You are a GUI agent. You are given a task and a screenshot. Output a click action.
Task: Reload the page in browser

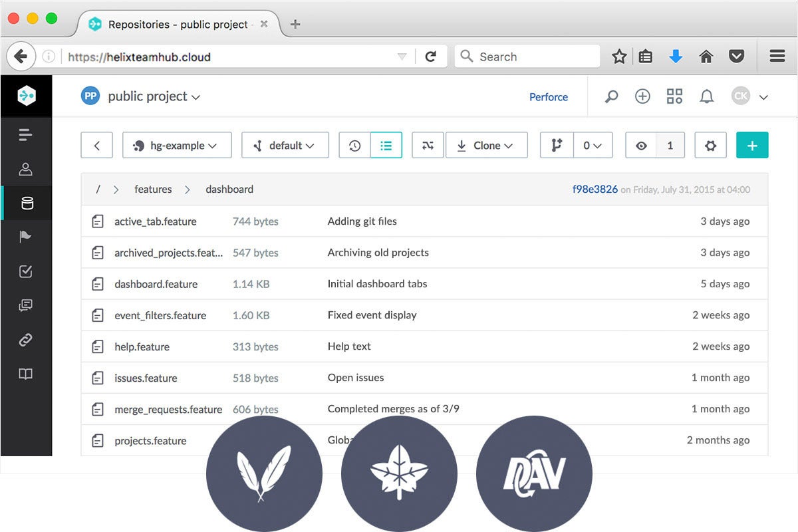click(x=431, y=57)
